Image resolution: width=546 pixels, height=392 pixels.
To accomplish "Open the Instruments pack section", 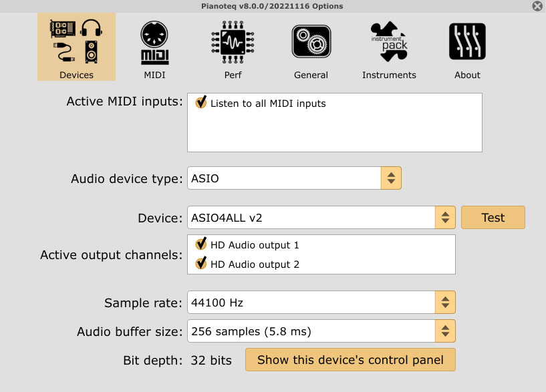I will pyautogui.click(x=389, y=47).
